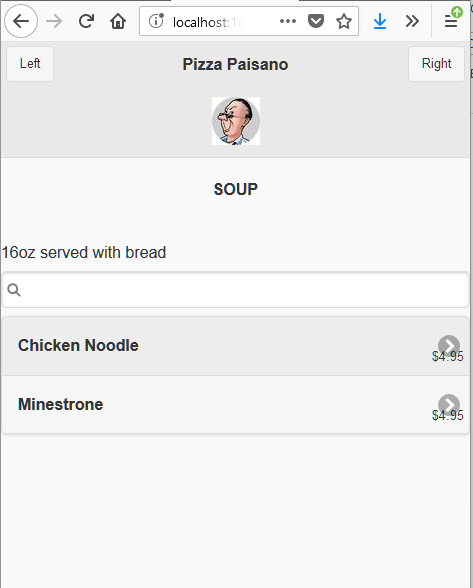Save page to Pocket icon
The height and width of the screenshot is (588, 473).
tap(316, 21)
